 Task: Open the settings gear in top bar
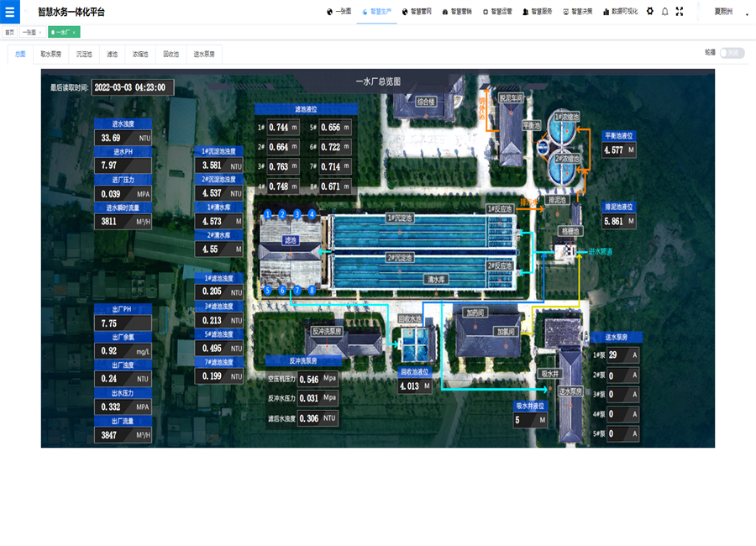pyautogui.click(x=649, y=12)
